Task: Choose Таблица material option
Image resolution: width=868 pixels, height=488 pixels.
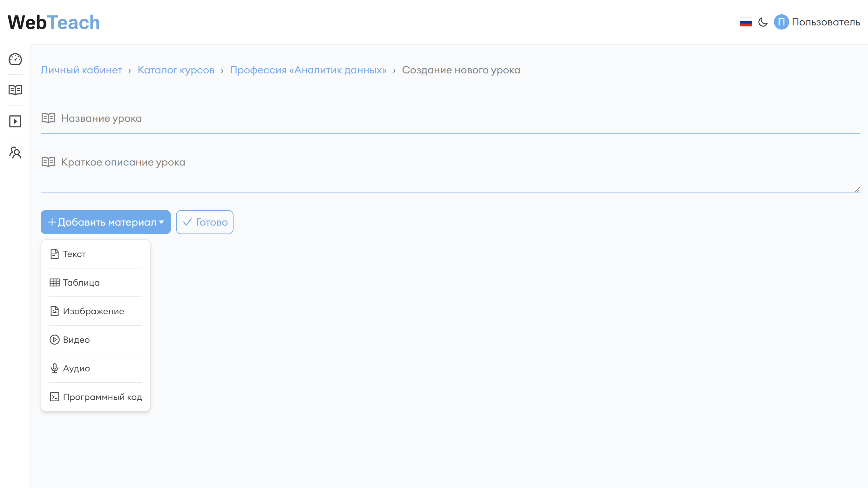Action: point(81,282)
